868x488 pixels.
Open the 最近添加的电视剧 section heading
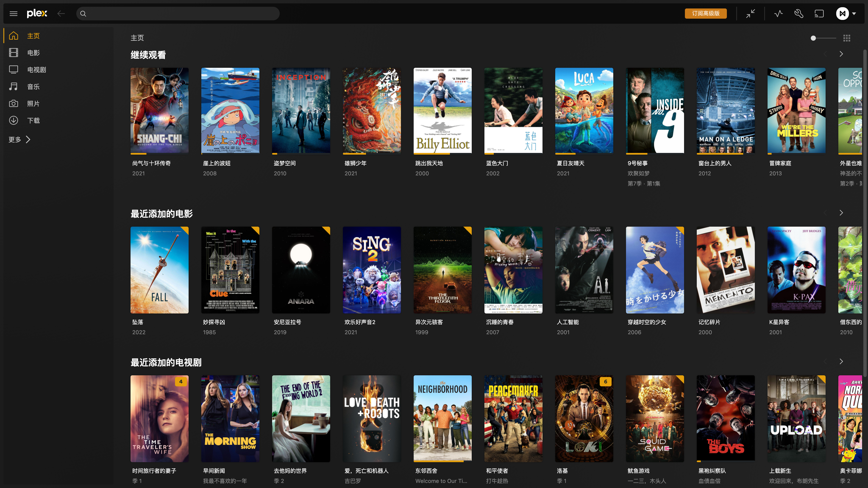(x=166, y=362)
